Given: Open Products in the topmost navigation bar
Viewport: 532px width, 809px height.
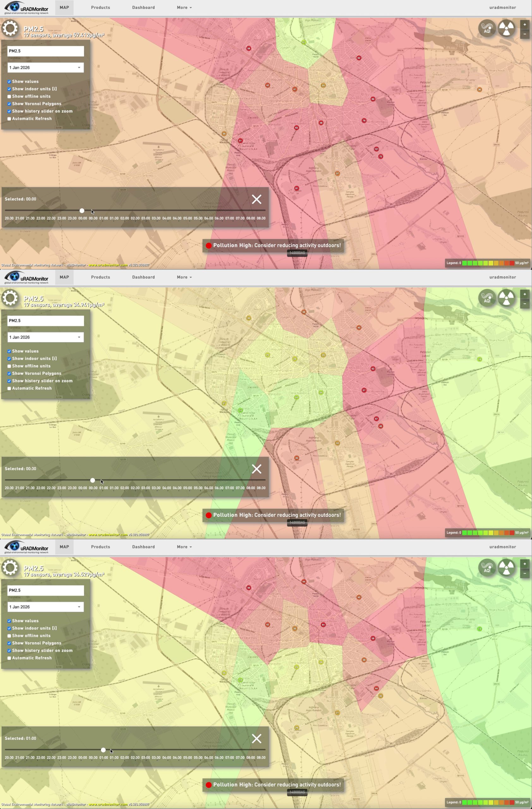Looking at the screenshot, I should click(100, 8).
